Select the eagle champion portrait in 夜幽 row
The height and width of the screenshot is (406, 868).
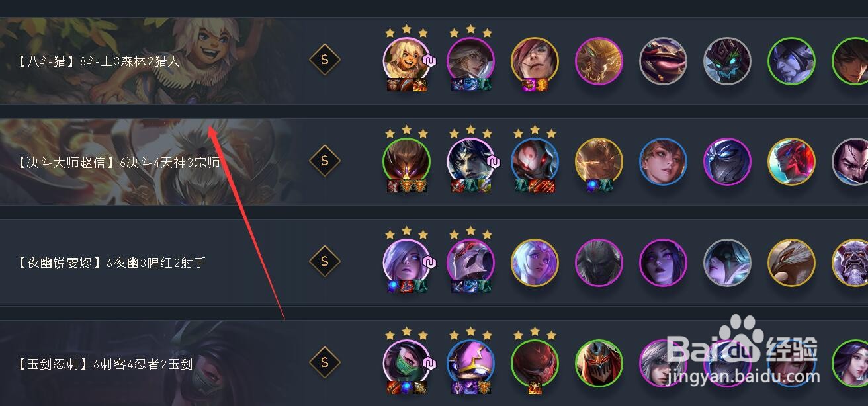click(x=791, y=263)
